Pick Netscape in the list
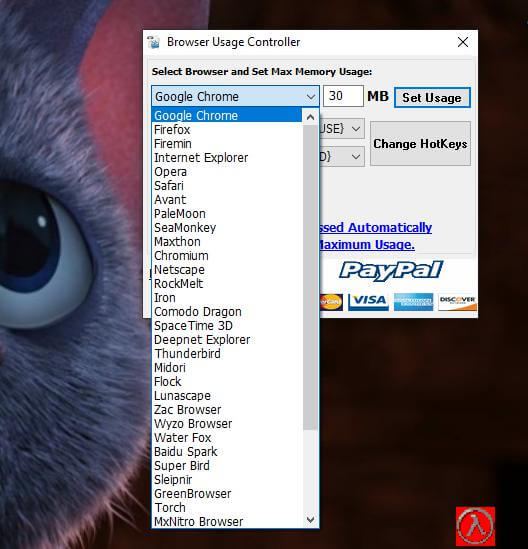 tap(227, 270)
